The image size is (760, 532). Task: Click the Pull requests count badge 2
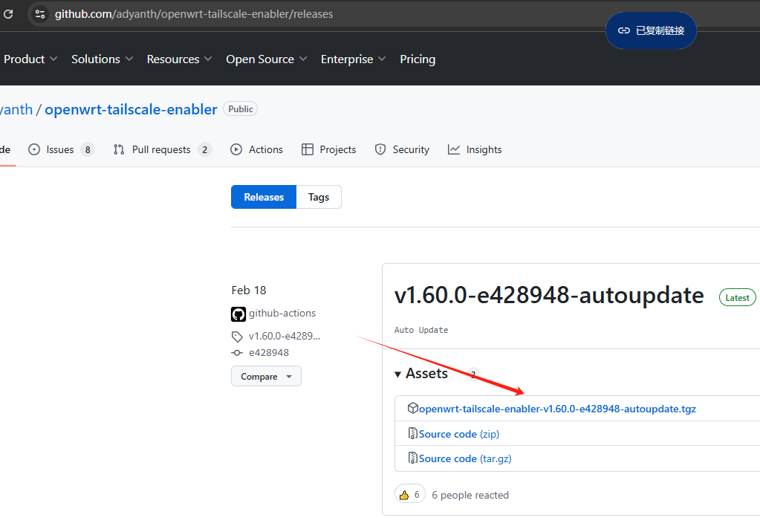tap(204, 150)
